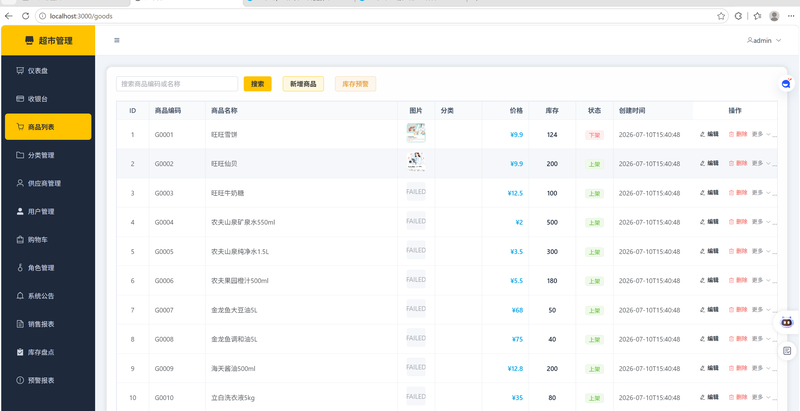Click the 库存预警 button
Image resolution: width=800 pixels, height=411 pixels.
[x=355, y=84]
